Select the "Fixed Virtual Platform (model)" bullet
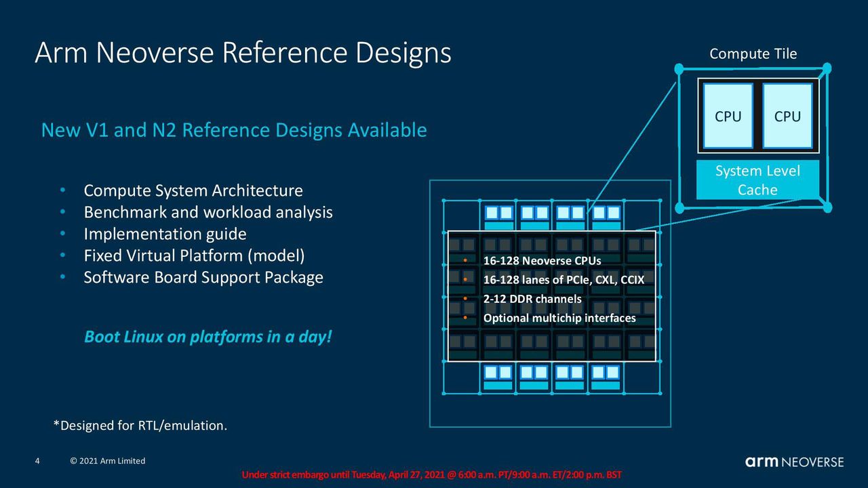The image size is (868, 488). [x=194, y=256]
